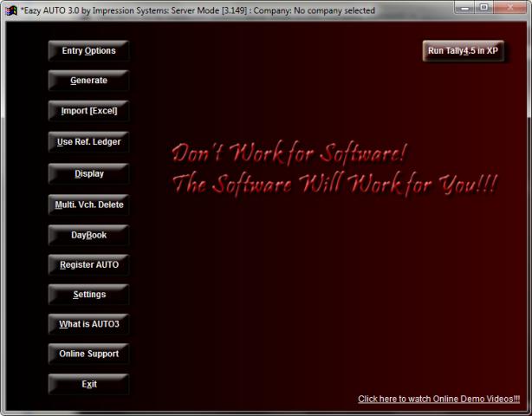Select Use Ref. Ledger
The width and height of the screenshot is (532, 416).
coord(88,142)
